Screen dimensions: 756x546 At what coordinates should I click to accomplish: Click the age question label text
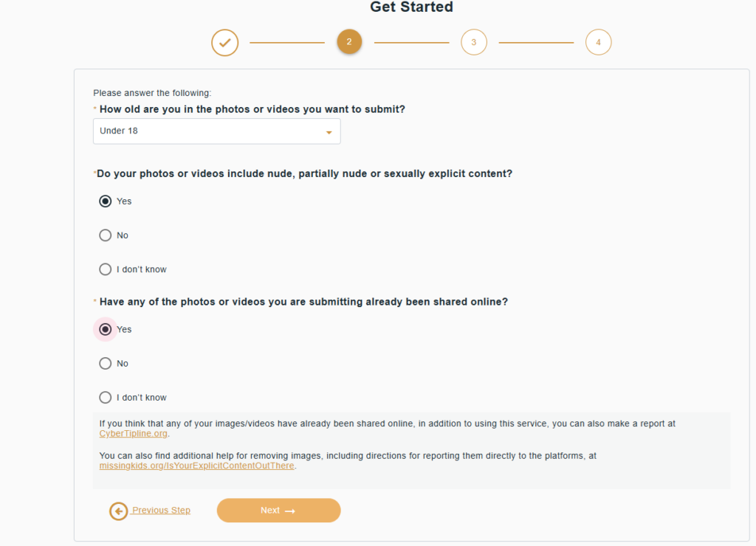pos(252,109)
